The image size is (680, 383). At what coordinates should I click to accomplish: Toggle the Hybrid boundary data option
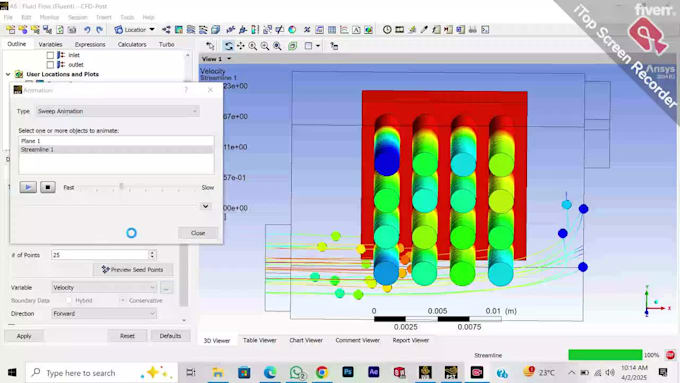[69, 300]
